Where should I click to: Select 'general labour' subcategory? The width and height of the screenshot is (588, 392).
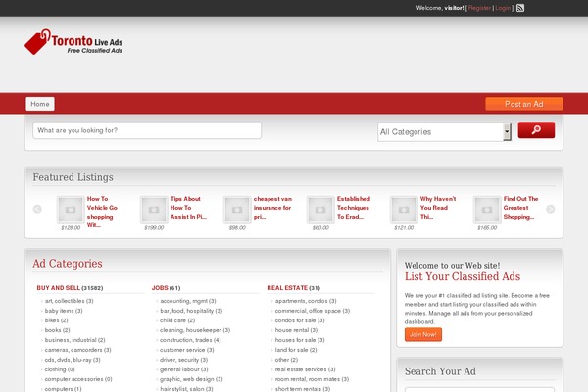(x=179, y=369)
